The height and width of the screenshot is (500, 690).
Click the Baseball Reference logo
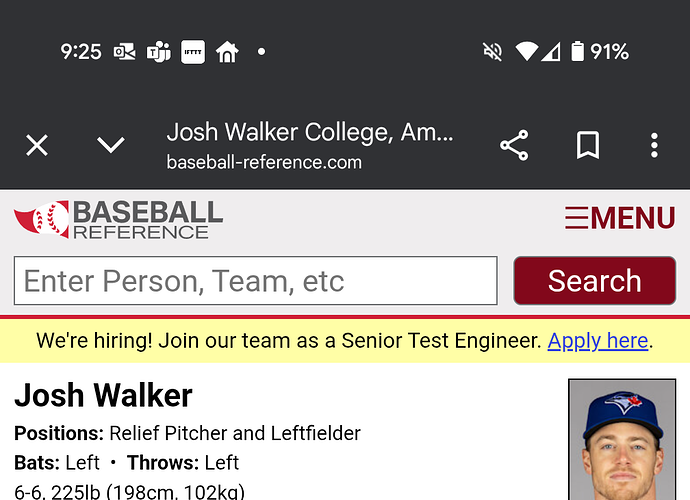[118, 219]
